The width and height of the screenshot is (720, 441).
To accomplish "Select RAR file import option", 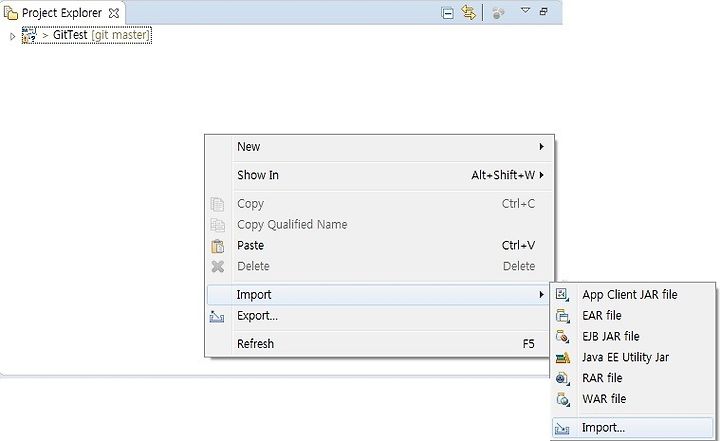I will (633, 378).
